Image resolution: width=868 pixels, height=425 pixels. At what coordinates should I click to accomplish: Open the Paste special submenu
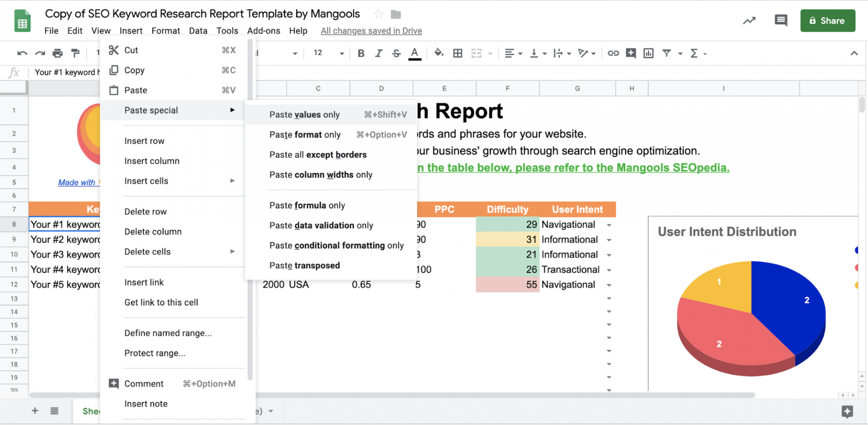151,110
